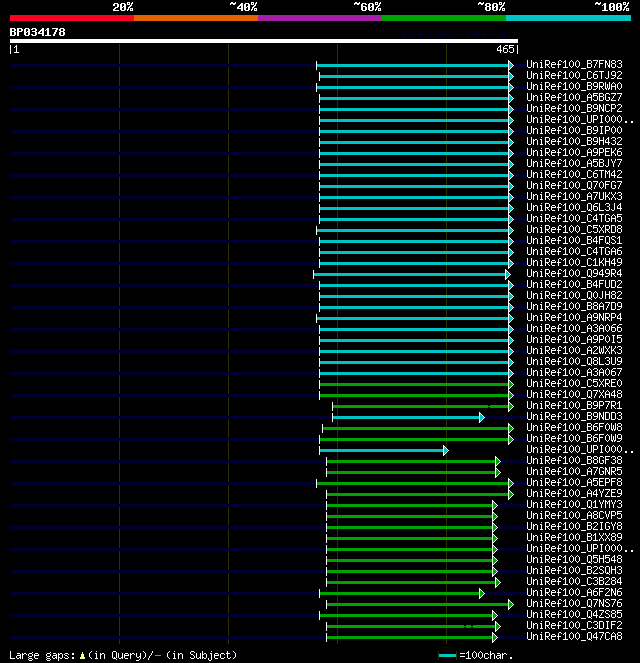Open the UniRef100_C4TGA6 entry

tap(574, 251)
